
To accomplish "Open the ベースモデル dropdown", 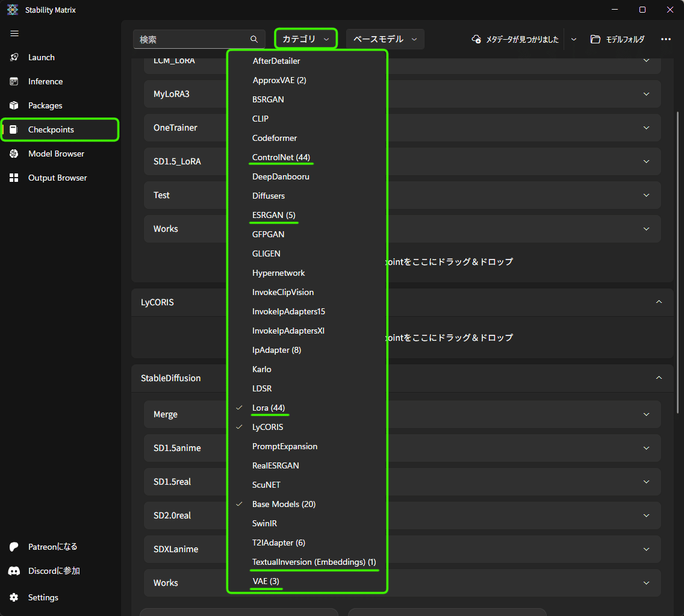I will pos(385,39).
